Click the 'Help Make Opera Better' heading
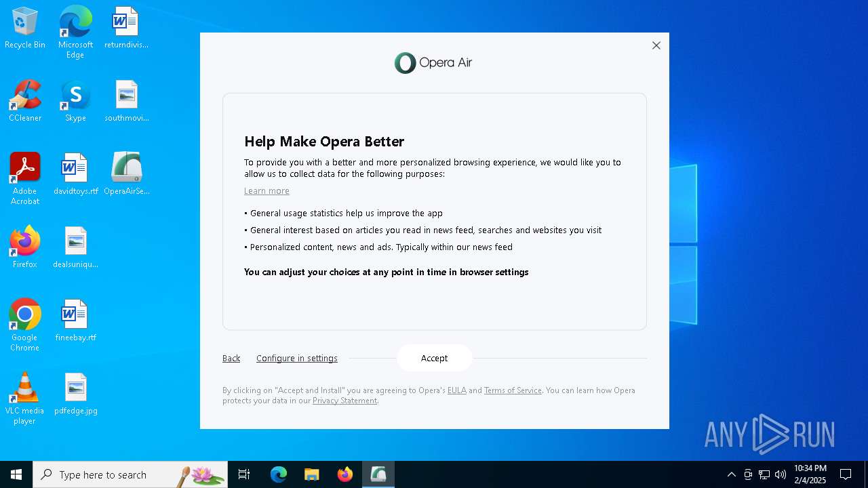868x488 pixels. tap(324, 142)
